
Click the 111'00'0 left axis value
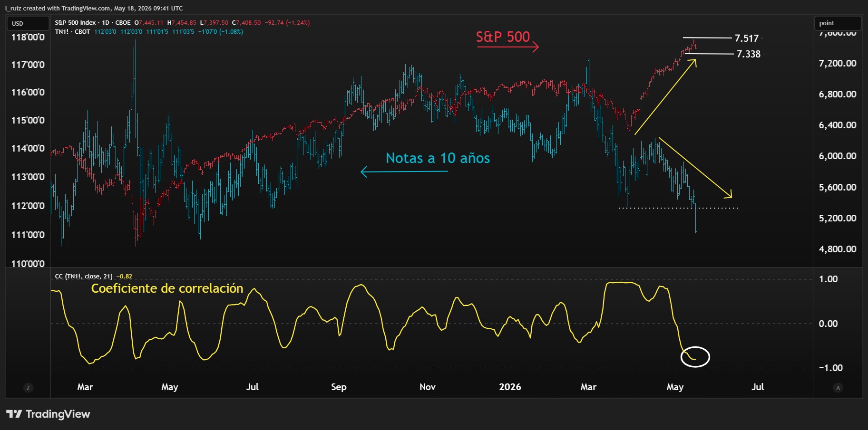coord(28,235)
